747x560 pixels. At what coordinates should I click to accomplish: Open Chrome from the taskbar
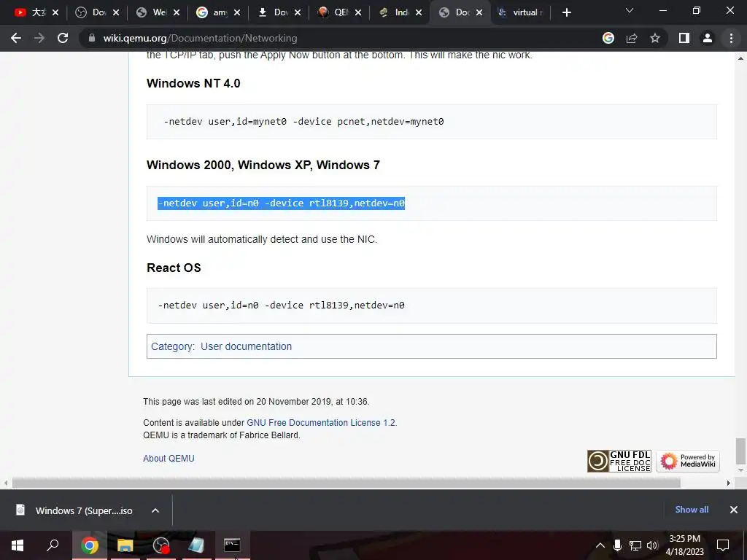click(89, 545)
